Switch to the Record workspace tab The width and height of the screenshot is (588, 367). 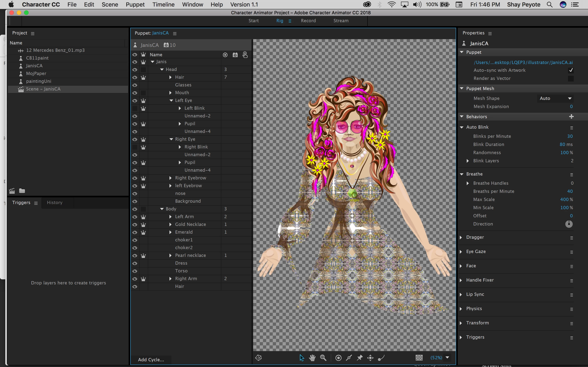click(308, 21)
